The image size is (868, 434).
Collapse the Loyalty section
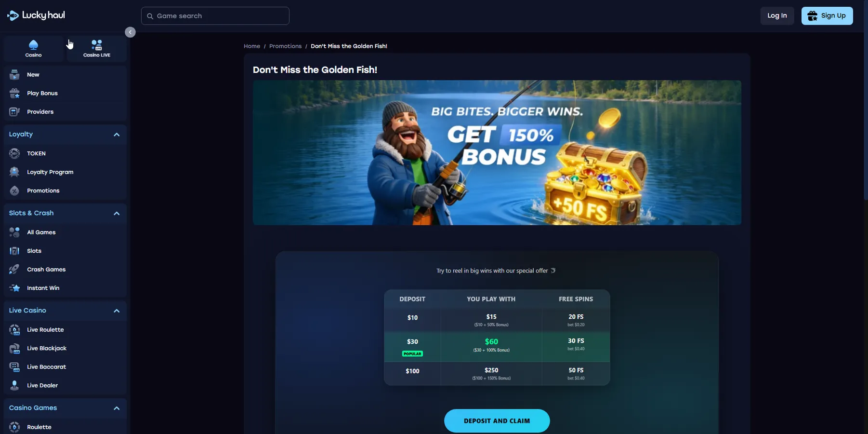click(x=117, y=135)
